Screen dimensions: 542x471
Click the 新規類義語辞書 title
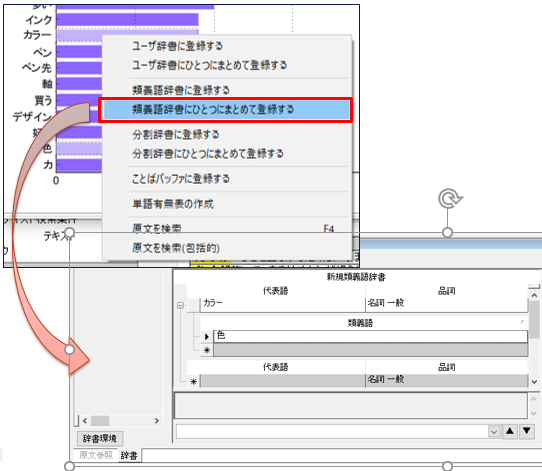click(356, 276)
